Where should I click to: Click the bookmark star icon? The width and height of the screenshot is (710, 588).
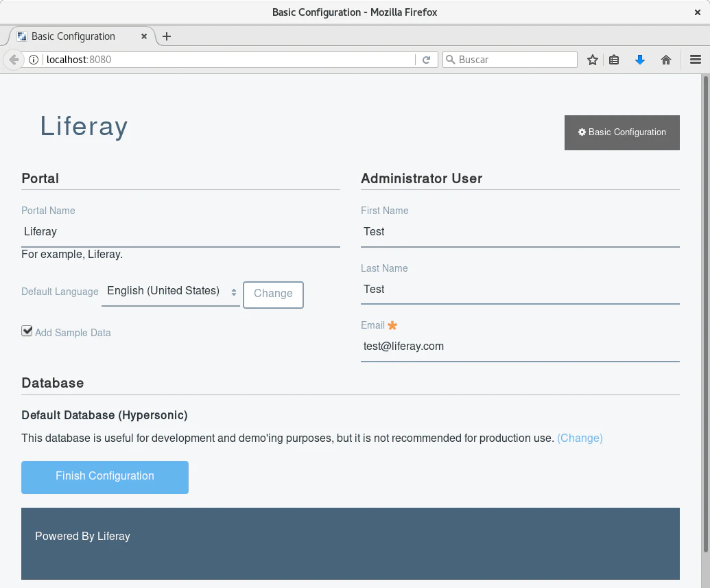coord(593,60)
